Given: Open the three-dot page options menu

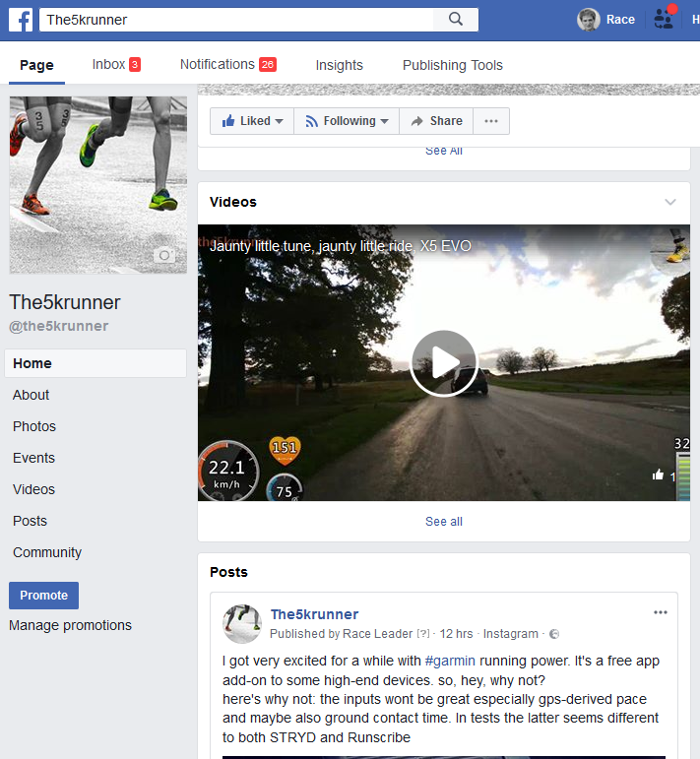Looking at the screenshot, I should coord(491,121).
